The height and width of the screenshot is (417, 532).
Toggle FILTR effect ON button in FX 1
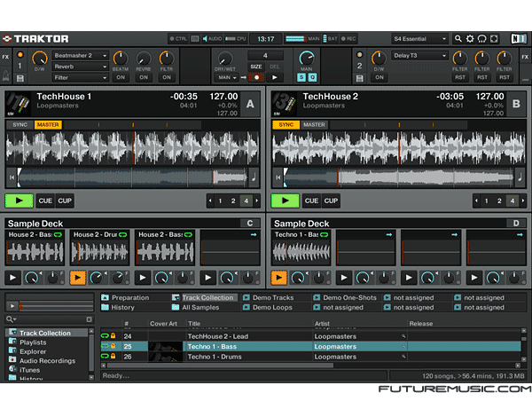(167, 77)
